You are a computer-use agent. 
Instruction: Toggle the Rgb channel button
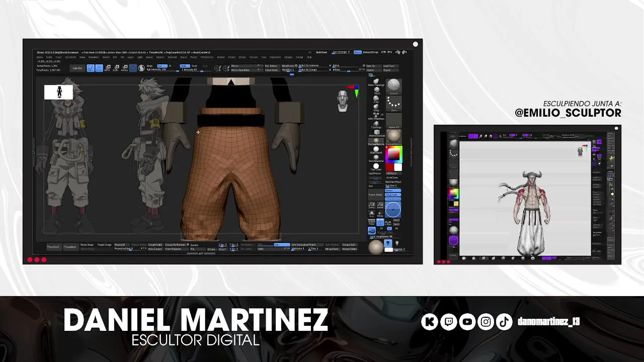click(162, 66)
